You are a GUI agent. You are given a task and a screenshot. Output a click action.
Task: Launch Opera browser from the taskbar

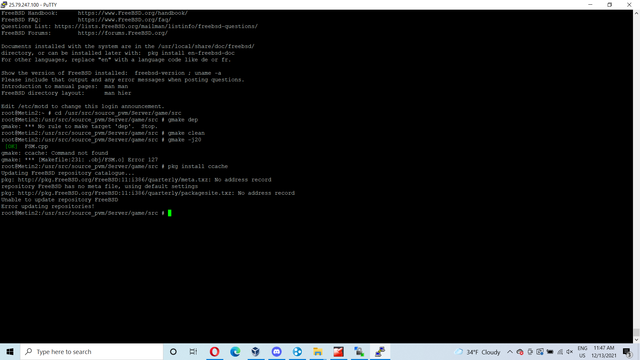[x=214, y=351]
